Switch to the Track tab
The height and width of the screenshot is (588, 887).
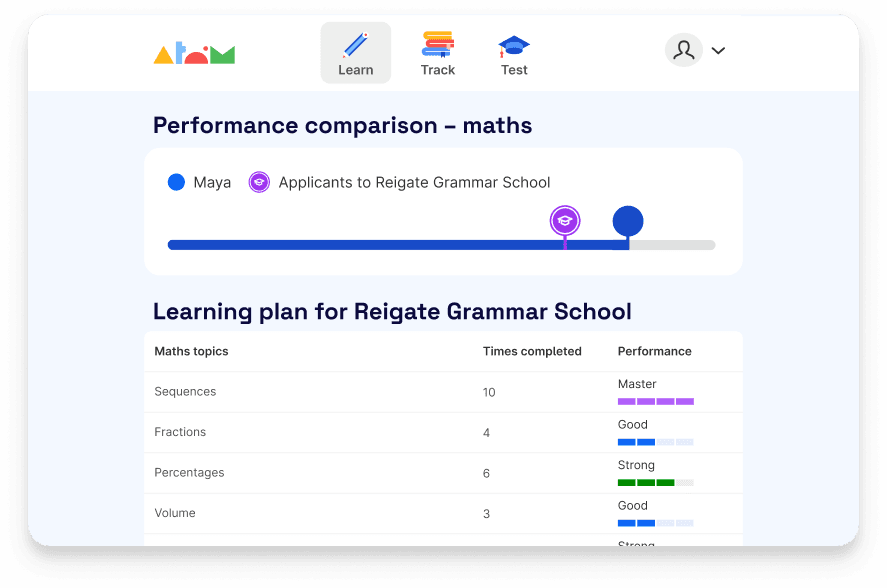pos(438,54)
